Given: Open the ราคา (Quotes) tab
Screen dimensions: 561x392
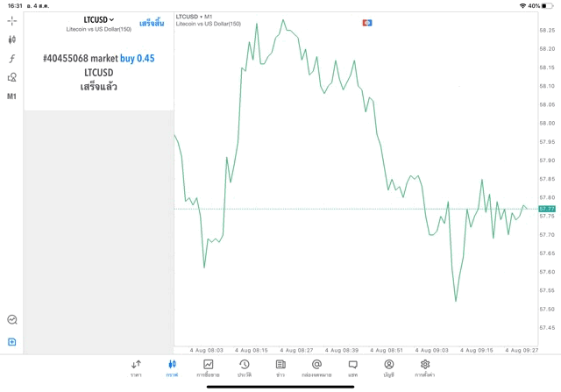Looking at the screenshot, I should pyautogui.click(x=136, y=368).
